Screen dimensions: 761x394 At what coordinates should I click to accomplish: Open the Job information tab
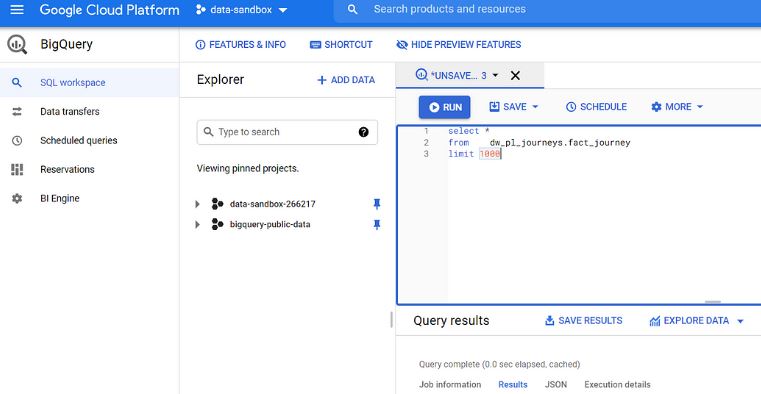(450, 384)
